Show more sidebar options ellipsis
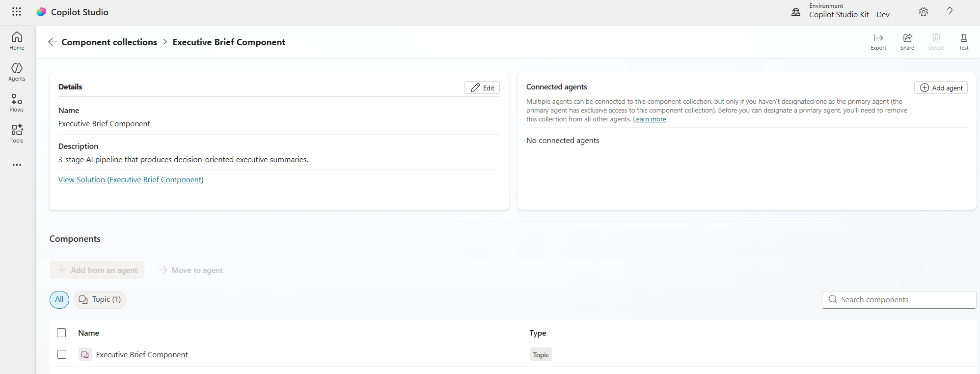The height and width of the screenshot is (374, 980). (17, 165)
